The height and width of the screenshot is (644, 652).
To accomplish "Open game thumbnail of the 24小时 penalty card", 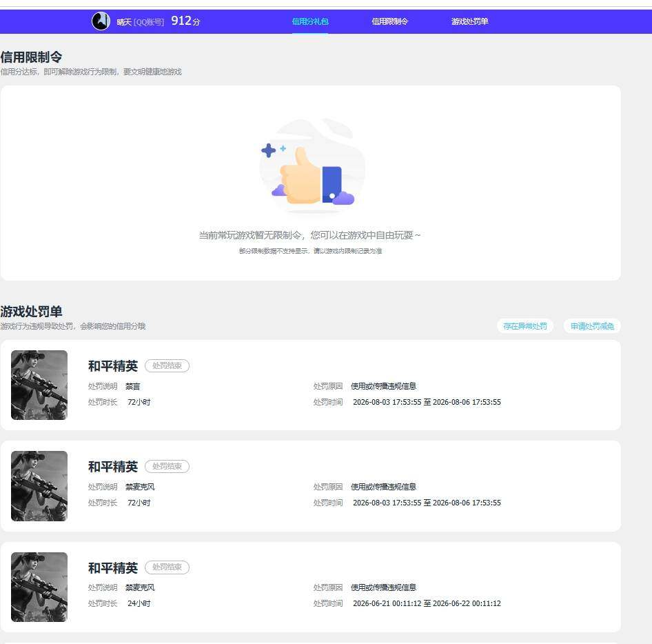I will [x=39, y=587].
